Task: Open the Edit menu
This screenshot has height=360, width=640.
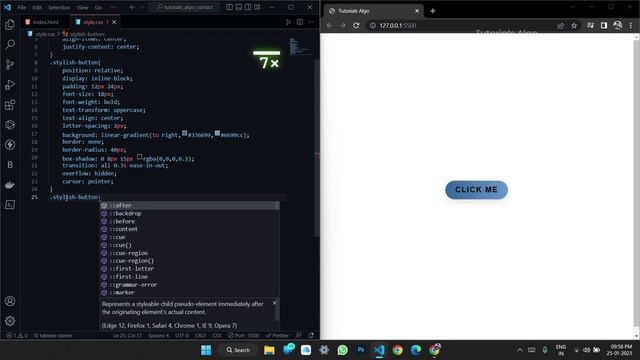Action: 37,7
